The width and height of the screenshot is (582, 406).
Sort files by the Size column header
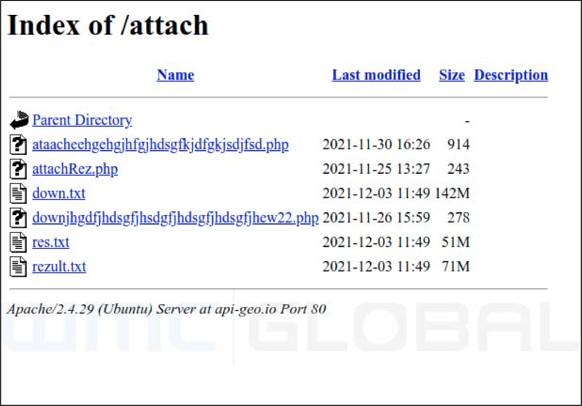(452, 75)
